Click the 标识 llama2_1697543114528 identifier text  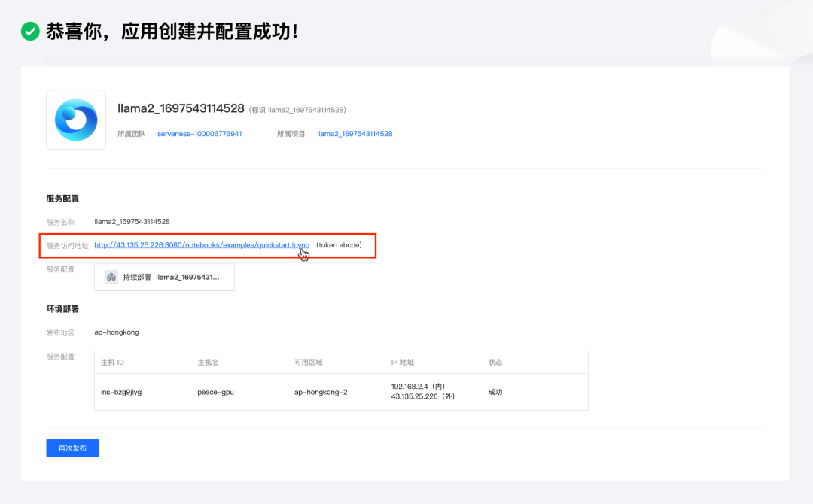coord(297,110)
